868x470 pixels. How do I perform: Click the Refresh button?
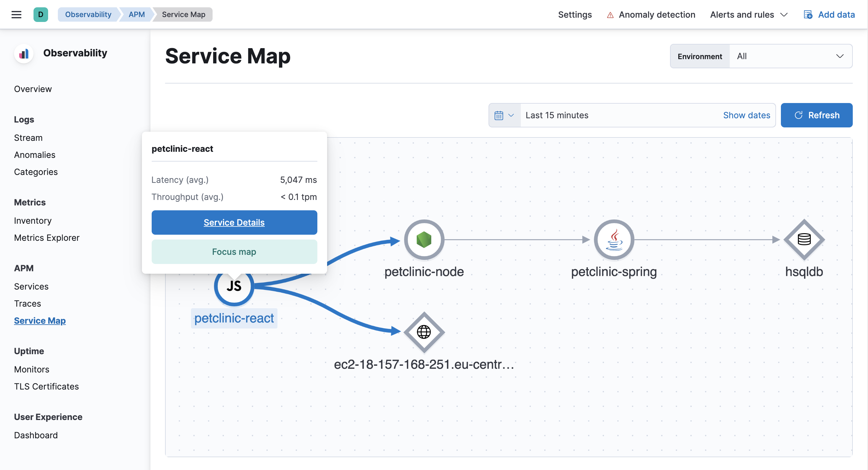pos(816,115)
